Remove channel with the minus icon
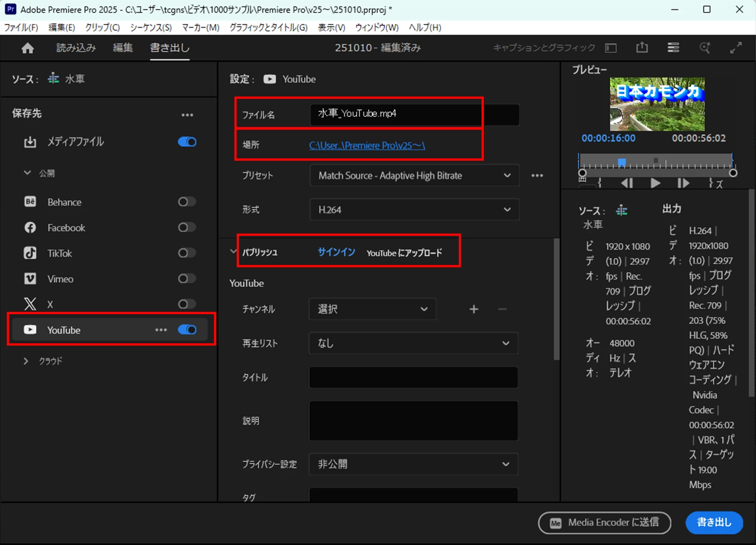This screenshot has width=756, height=545. [502, 309]
